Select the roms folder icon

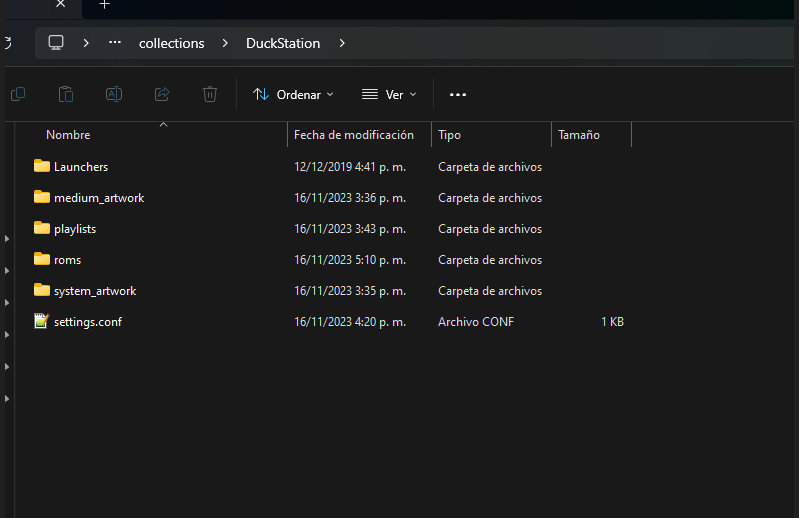pos(42,259)
